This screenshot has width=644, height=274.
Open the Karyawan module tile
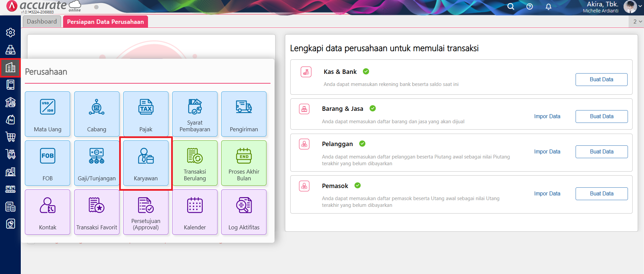[146, 163]
